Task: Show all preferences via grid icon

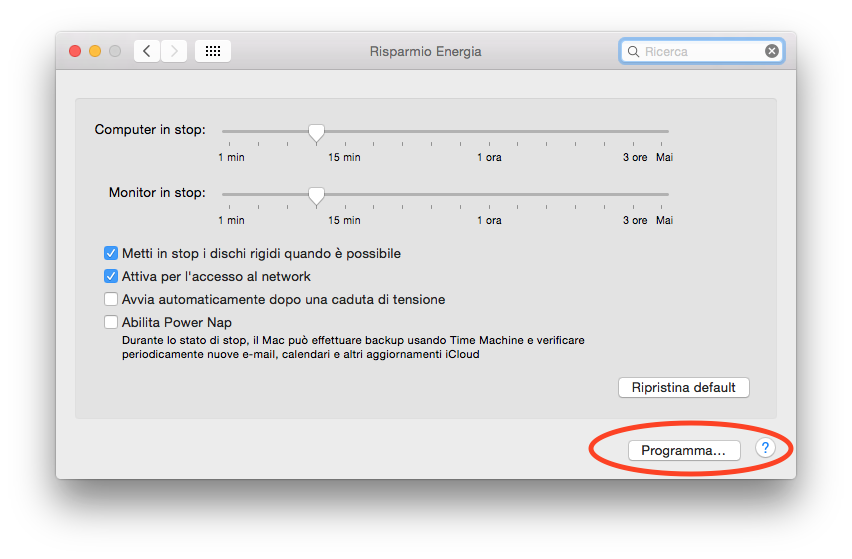Action: 213,51
